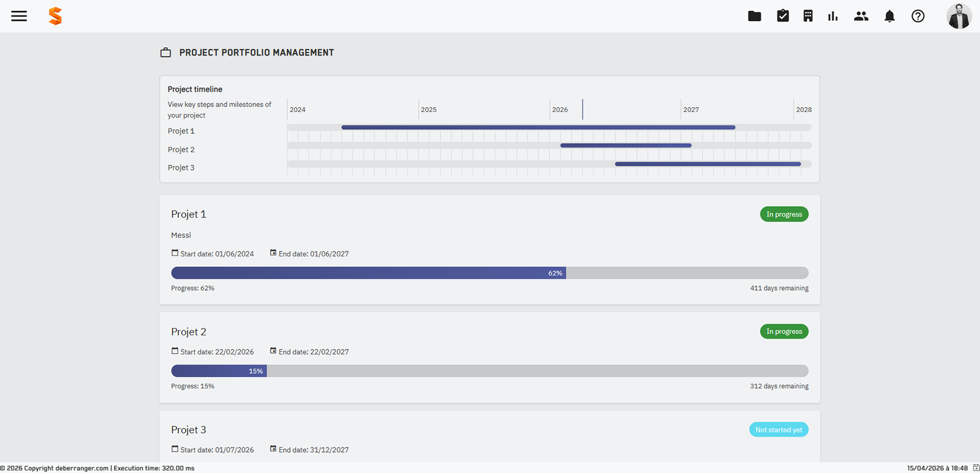This screenshot has height=473, width=980.
Task: Click Projet 1 In progress badge
Action: [784, 214]
